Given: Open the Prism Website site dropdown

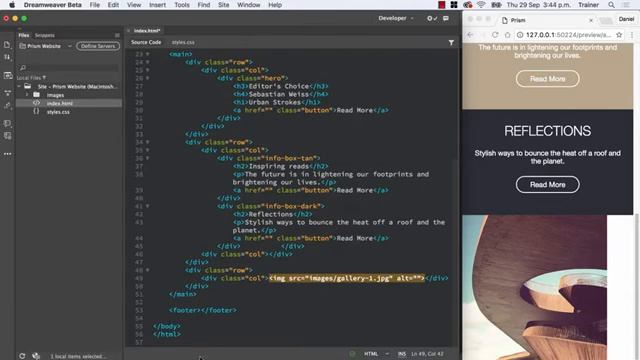Looking at the screenshot, I should click(46, 46).
